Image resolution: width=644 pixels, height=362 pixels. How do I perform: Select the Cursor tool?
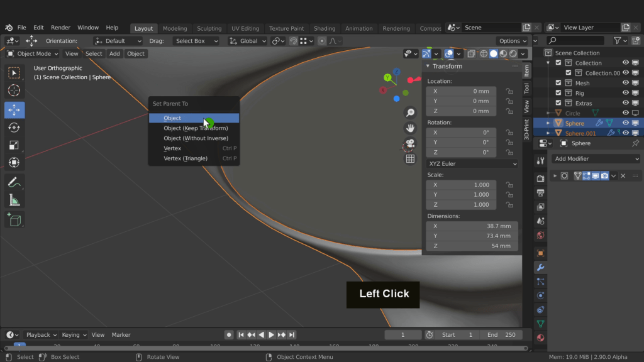pos(14,90)
